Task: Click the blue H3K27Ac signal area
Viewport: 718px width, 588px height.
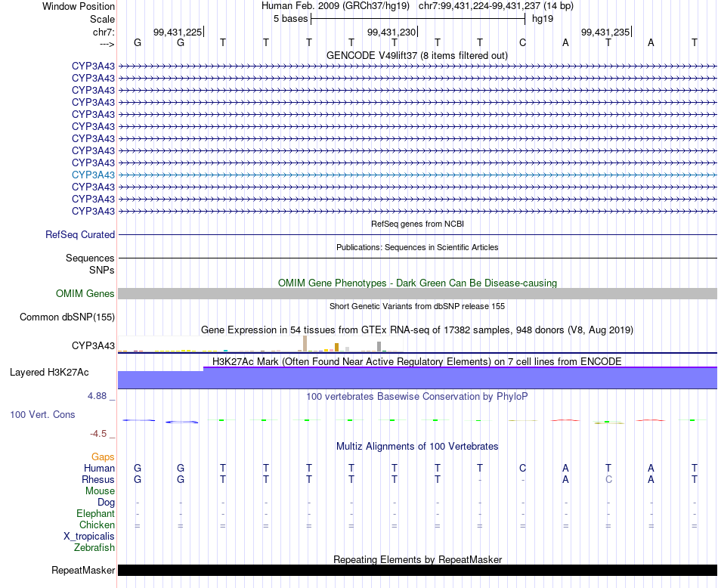Action: (417, 378)
